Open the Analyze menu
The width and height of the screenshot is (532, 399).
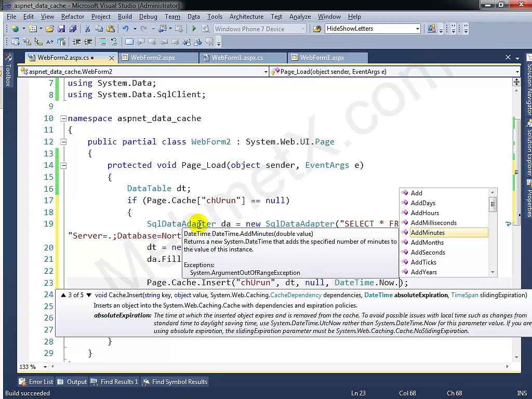pos(300,17)
